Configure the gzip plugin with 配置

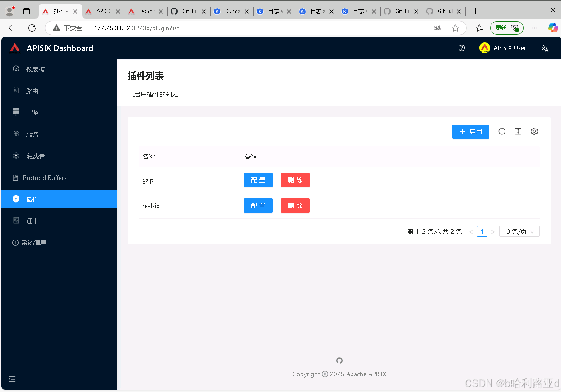coord(258,180)
